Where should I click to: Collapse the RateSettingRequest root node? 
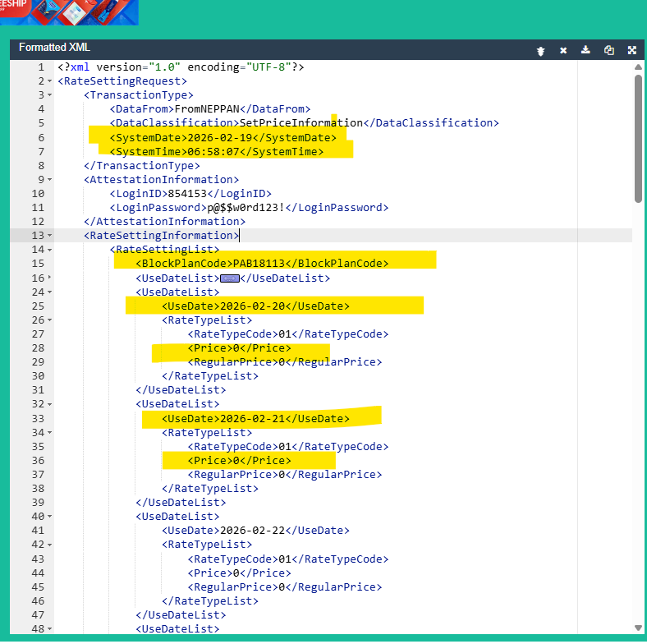coord(49,81)
